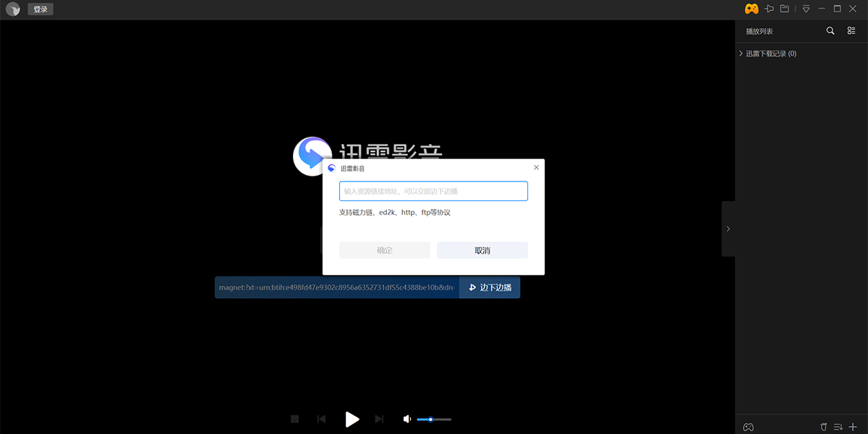This screenshot has width=868, height=434.
Task: Pin the player window on top
Action: [769, 9]
